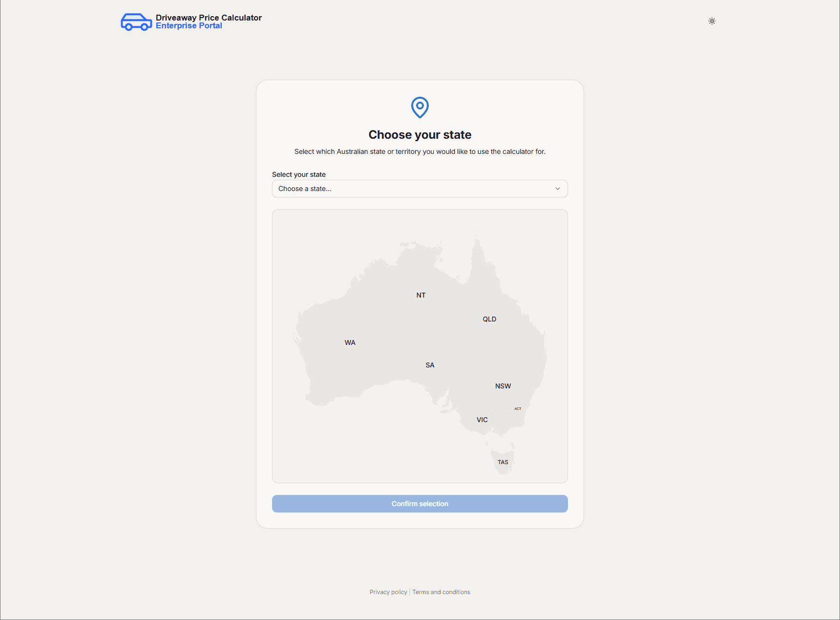Choose VIC on the map
The image size is (840, 620).
482,420
